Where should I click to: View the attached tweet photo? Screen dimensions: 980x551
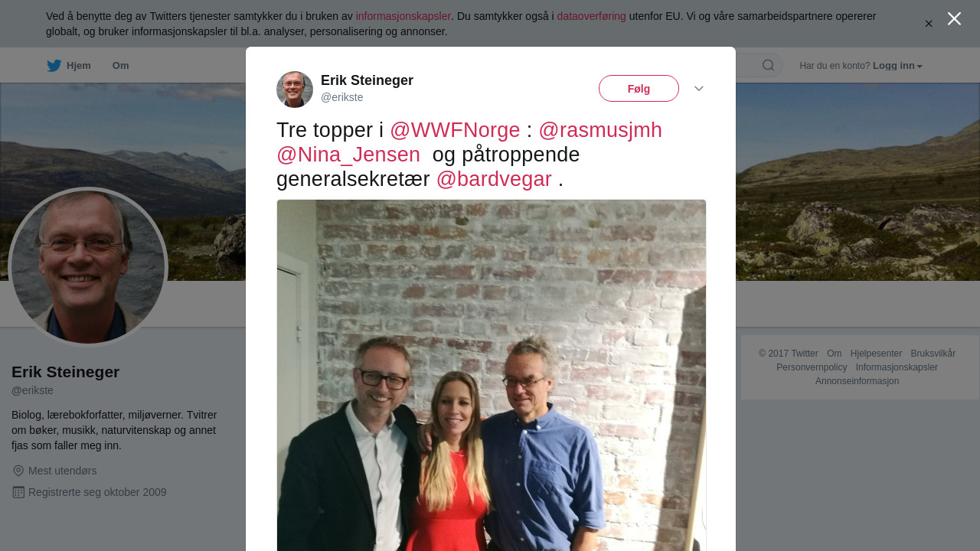(x=492, y=375)
